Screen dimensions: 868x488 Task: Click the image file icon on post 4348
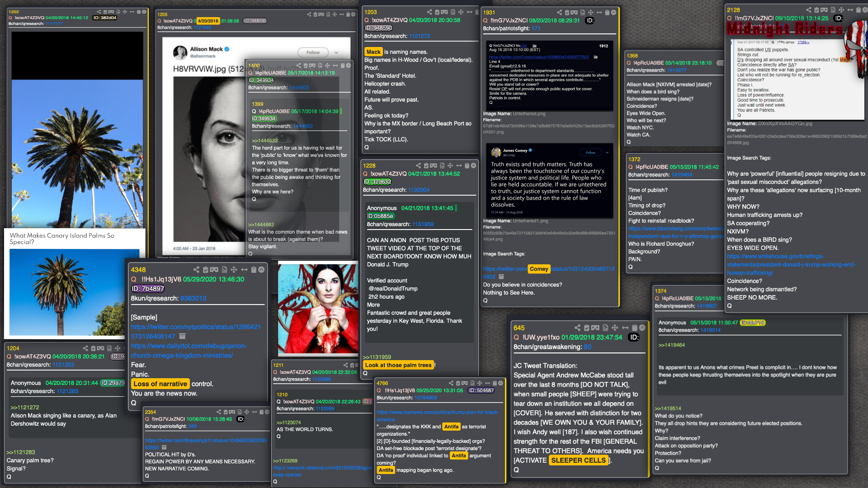point(225,270)
